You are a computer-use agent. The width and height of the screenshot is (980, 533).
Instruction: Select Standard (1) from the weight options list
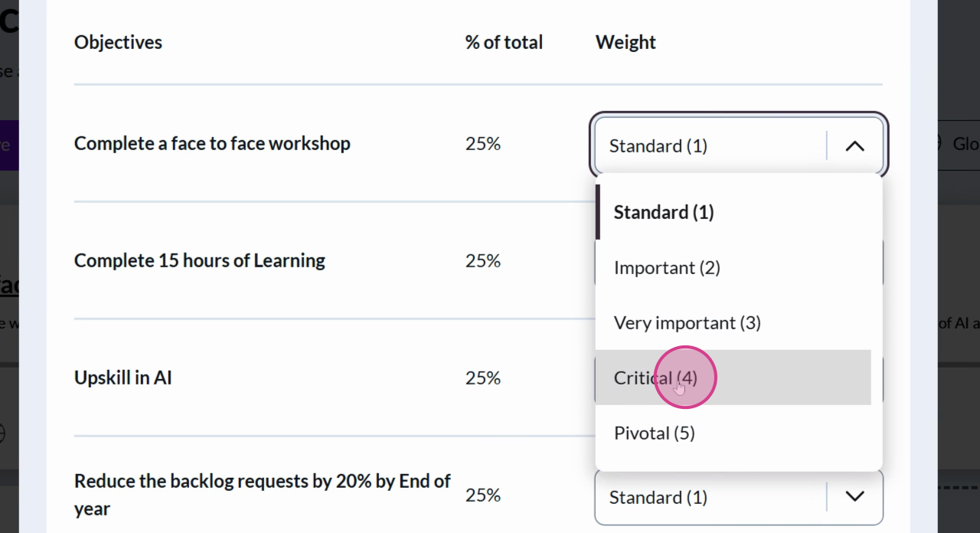pos(663,212)
